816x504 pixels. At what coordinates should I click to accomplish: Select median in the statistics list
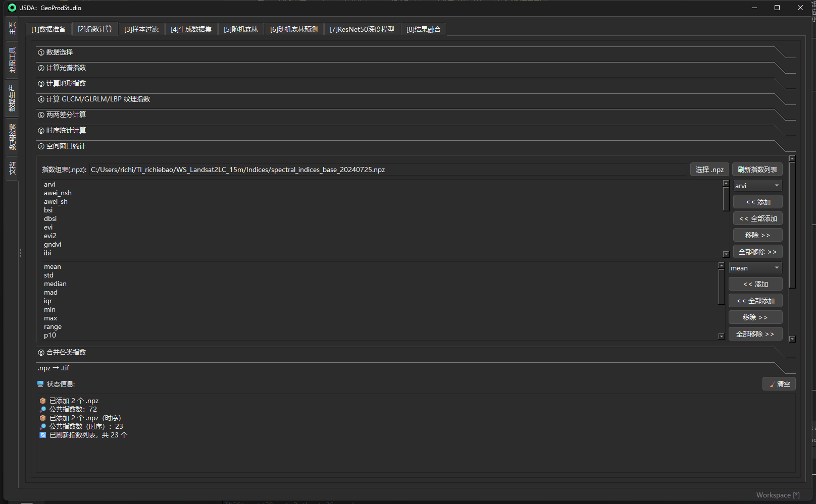point(55,284)
